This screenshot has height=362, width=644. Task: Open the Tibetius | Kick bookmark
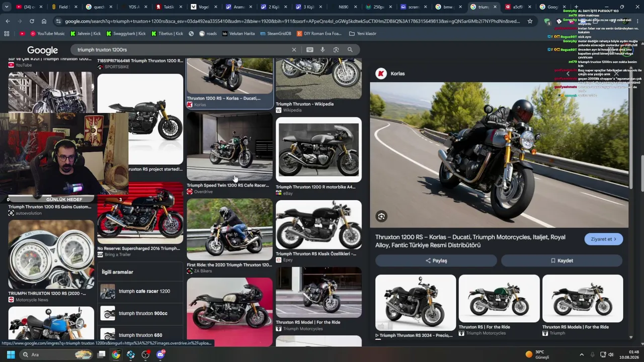tap(168, 34)
